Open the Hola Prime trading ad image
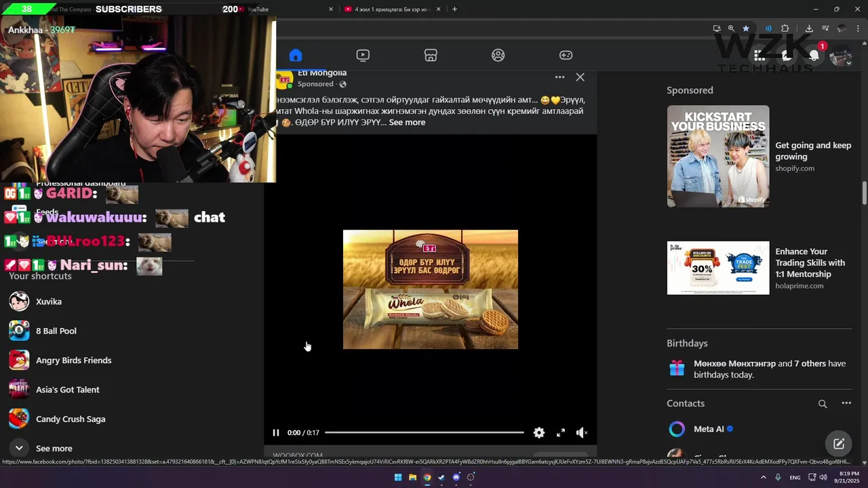The height and width of the screenshot is (488, 868). pyautogui.click(x=718, y=268)
